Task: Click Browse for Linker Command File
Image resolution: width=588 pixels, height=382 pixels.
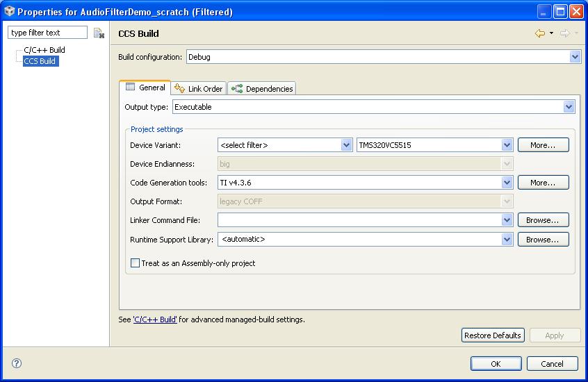Action: point(543,220)
